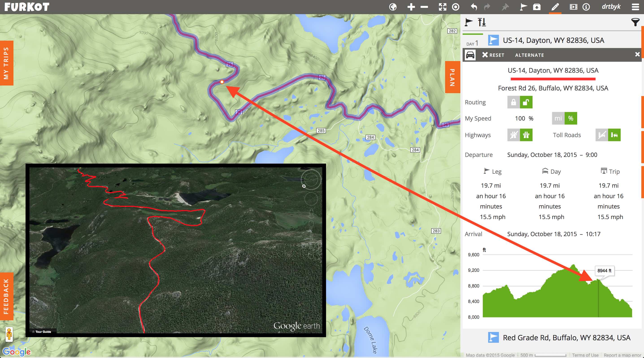Viewport: 644px width, 358px height.
Task: Zoom in with the plus icon
Action: point(411,7)
